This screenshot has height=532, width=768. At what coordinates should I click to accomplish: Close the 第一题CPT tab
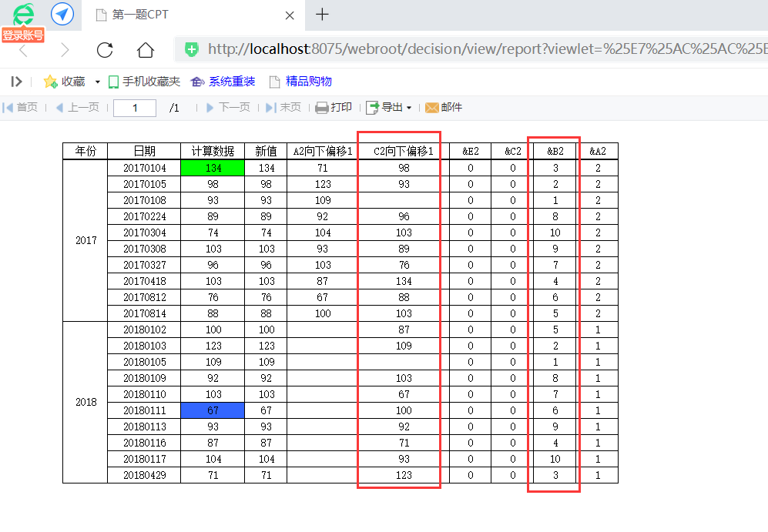click(290, 15)
